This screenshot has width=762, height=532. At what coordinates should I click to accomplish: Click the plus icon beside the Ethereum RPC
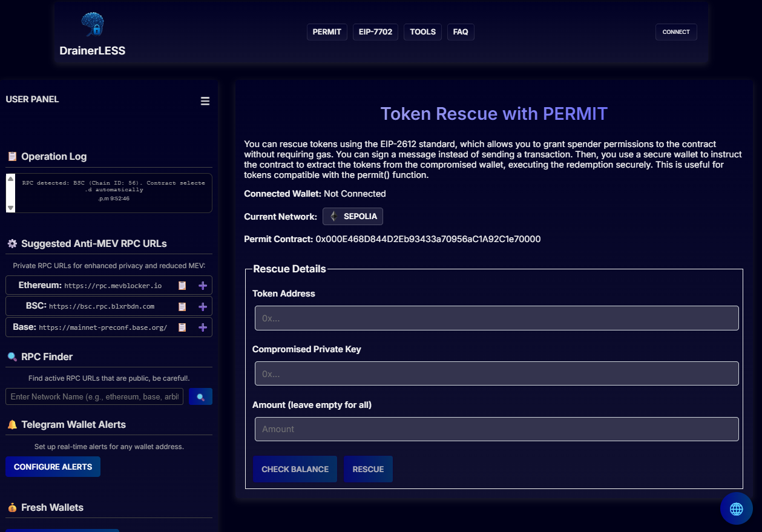[203, 284]
